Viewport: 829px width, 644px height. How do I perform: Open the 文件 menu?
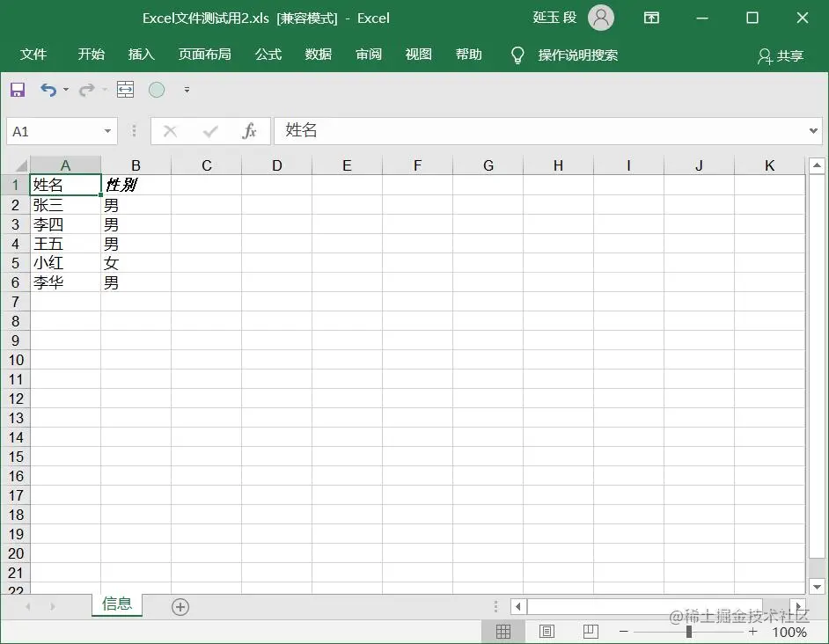click(x=33, y=55)
